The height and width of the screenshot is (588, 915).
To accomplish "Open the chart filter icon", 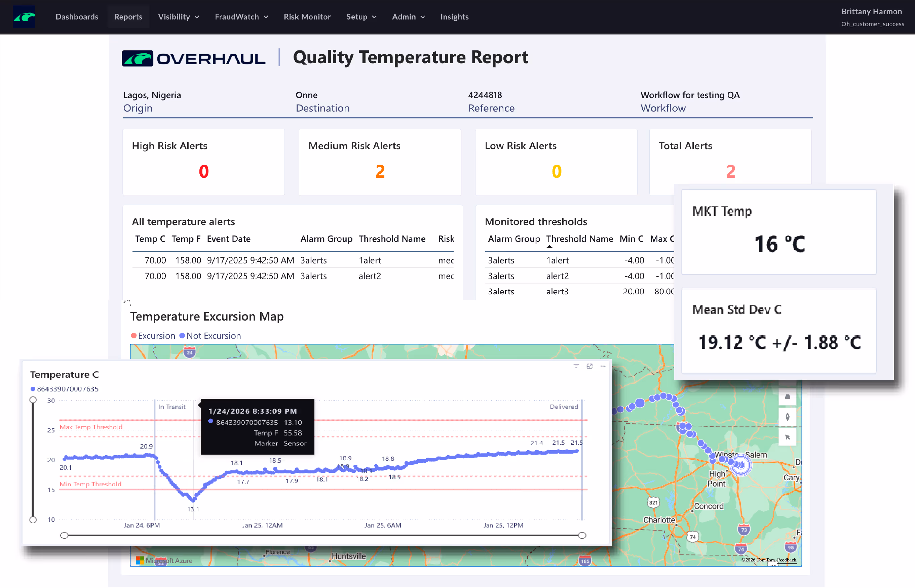I will pos(576,366).
